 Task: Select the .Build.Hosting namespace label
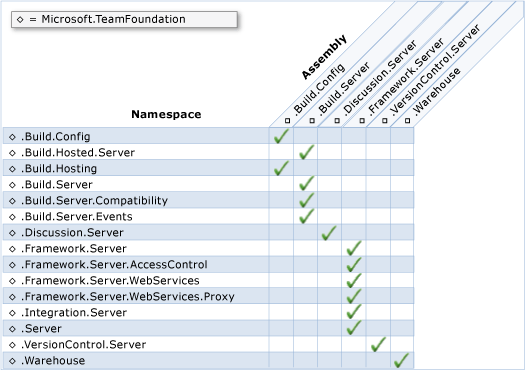click(59, 169)
